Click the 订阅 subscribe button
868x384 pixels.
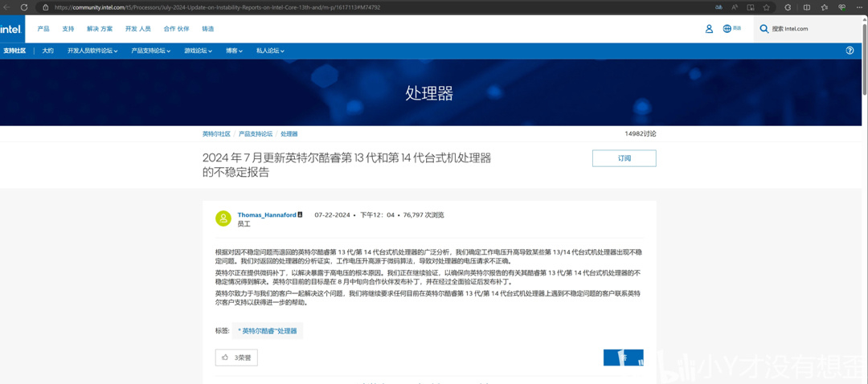(x=624, y=158)
